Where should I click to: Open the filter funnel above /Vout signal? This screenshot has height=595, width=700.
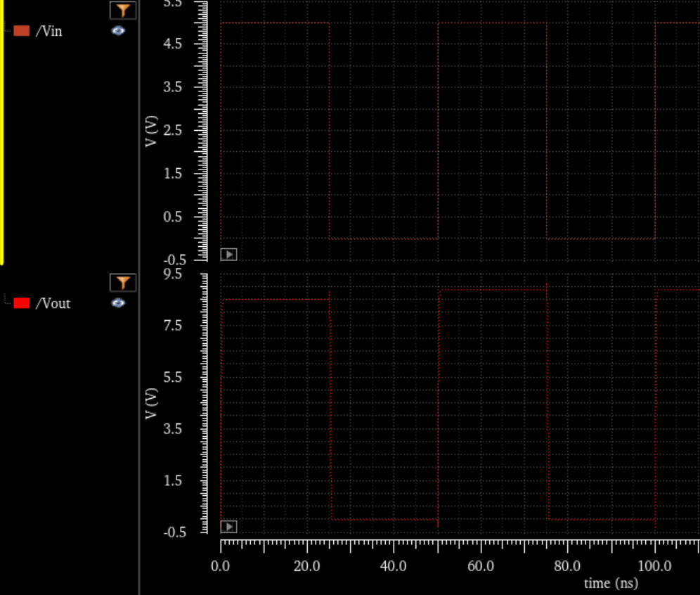123,282
